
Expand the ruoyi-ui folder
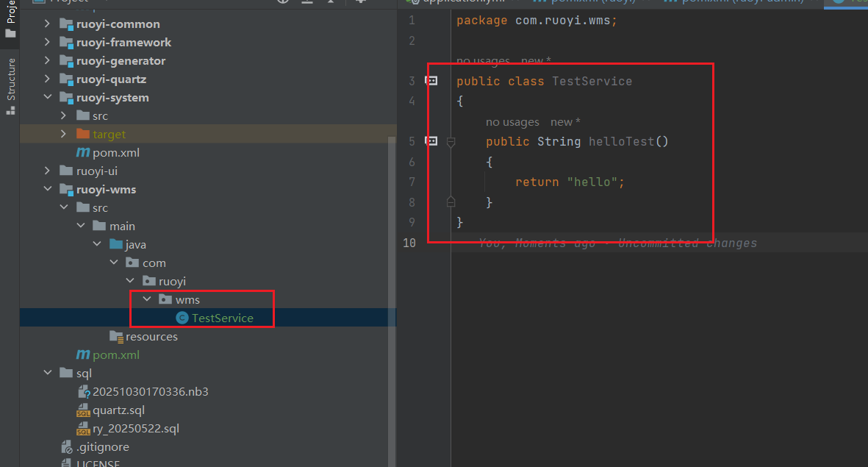click(x=47, y=171)
